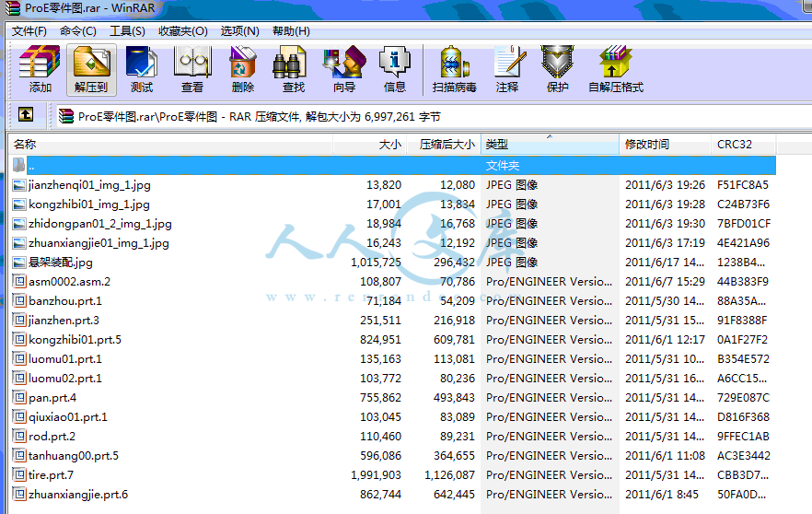Open the 帮助(H) menu
The height and width of the screenshot is (514, 812).
pyautogui.click(x=291, y=31)
